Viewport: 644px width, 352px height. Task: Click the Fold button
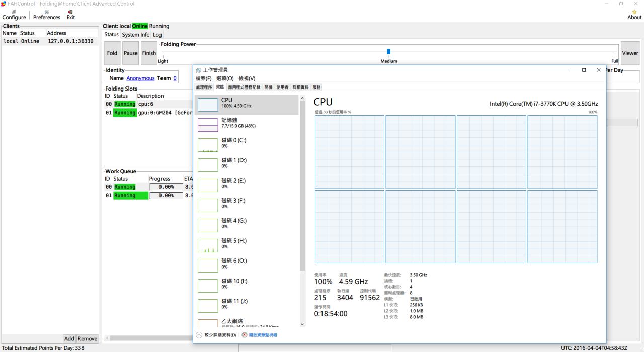coord(112,53)
